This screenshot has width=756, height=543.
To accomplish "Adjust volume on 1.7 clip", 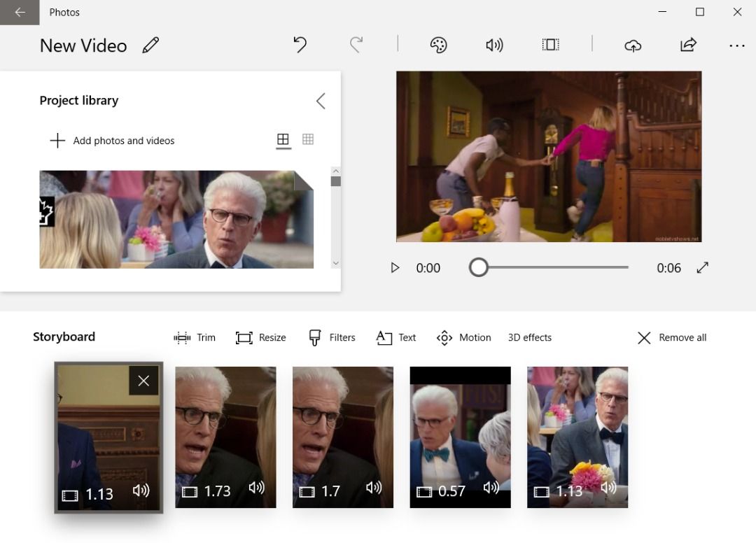I will pos(374,488).
